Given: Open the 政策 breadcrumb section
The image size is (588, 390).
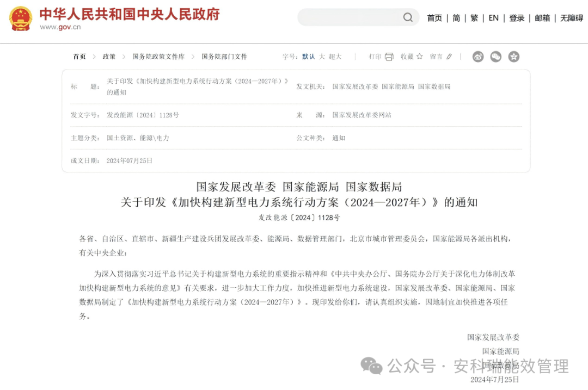Looking at the screenshot, I should coord(108,56).
